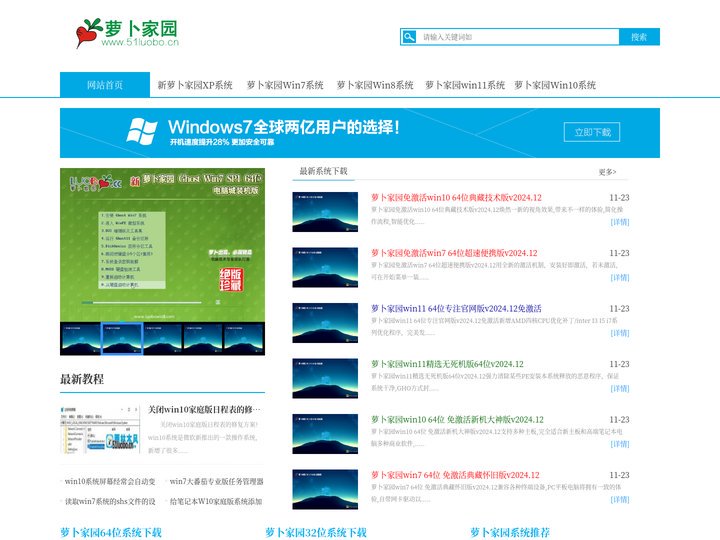Screen dimensions: 720x540
Task: Open 萝卜家园win10 64位 免激活新机大神版v2024.12 title
Action: [x=457, y=420]
